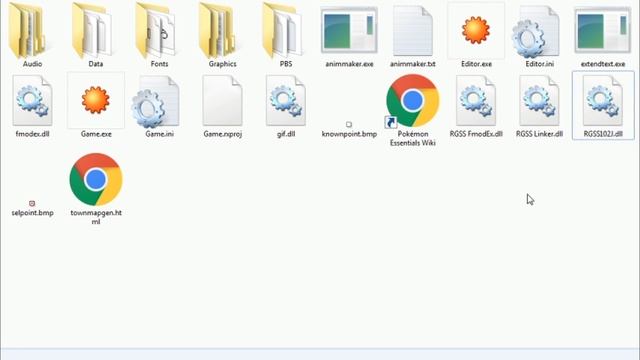Click the 'Game.rxproj' file name text
Image resolution: width=640 pixels, height=360 pixels.
pyautogui.click(x=222, y=134)
